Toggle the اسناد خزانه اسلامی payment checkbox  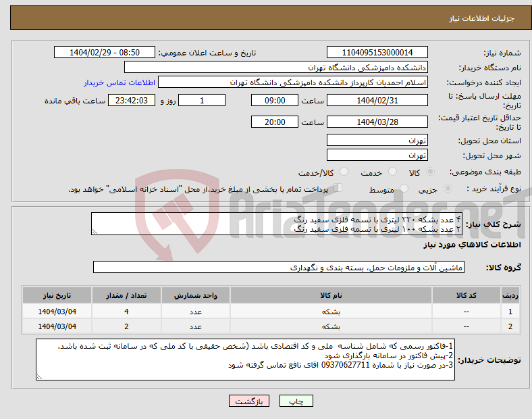pos(338,188)
